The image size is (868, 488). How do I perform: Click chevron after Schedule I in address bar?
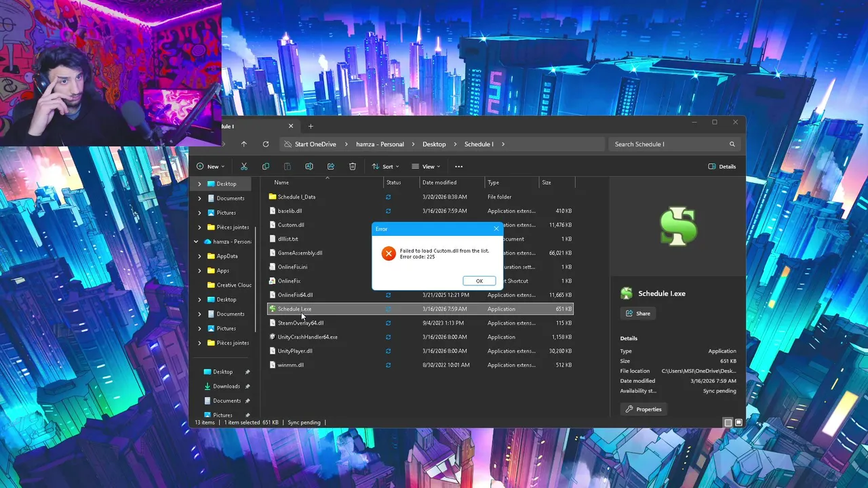click(502, 144)
